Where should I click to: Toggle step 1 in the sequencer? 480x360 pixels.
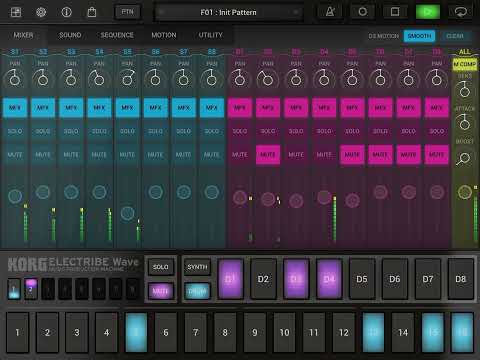point(18,332)
